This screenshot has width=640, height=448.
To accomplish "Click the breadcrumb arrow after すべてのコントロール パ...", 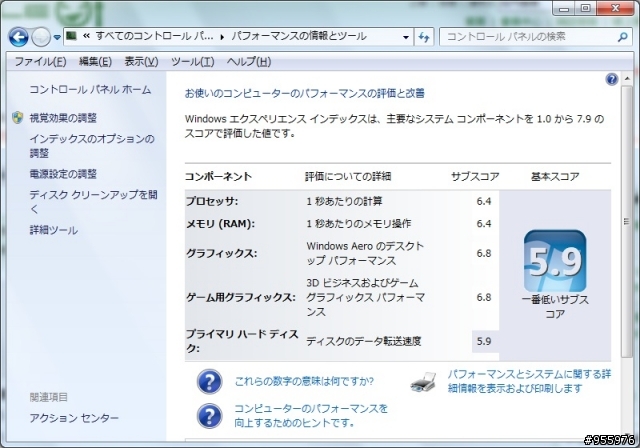I will pyautogui.click(x=222, y=37).
